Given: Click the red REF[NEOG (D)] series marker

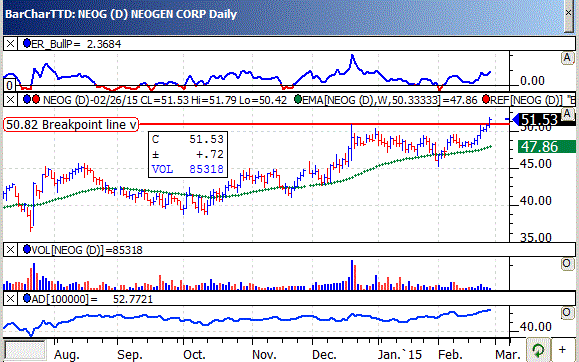Looking at the screenshot, I should coord(486,99).
